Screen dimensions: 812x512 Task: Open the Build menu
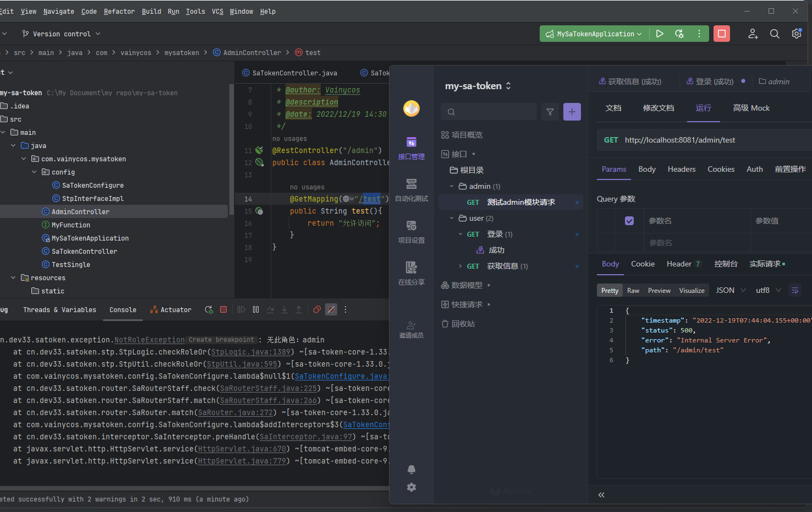tap(151, 11)
